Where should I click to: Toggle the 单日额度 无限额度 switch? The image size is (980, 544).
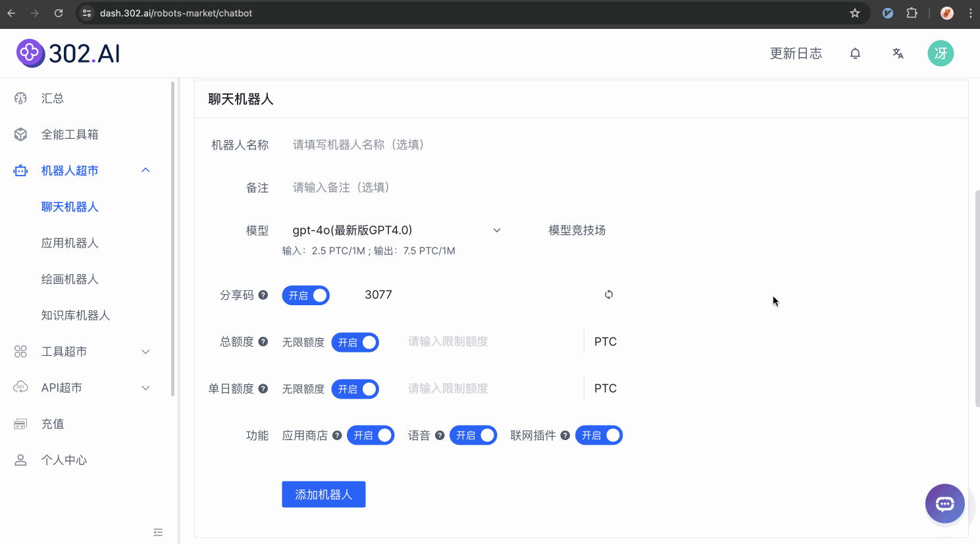tap(355, 389)
